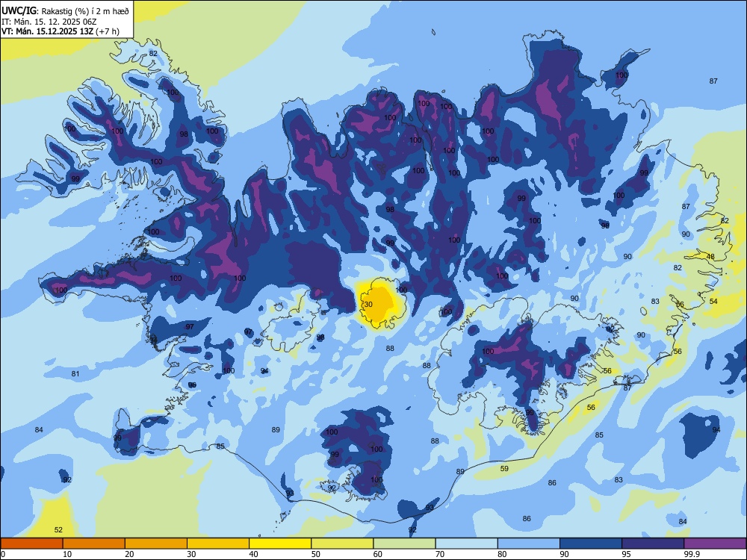Click the value 52 on the yellow sea patch
The width and height of the screenshot is (747, 560).
click(58, 529)
